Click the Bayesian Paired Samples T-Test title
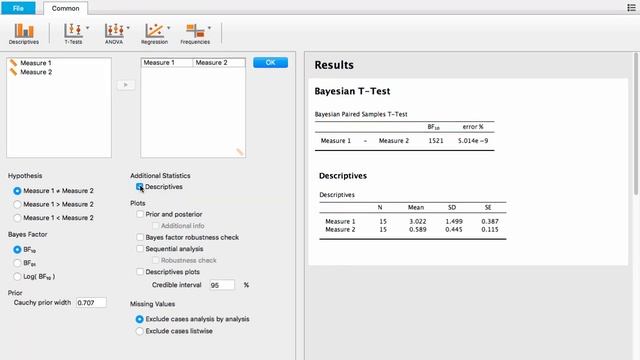 tap(361, 114)
